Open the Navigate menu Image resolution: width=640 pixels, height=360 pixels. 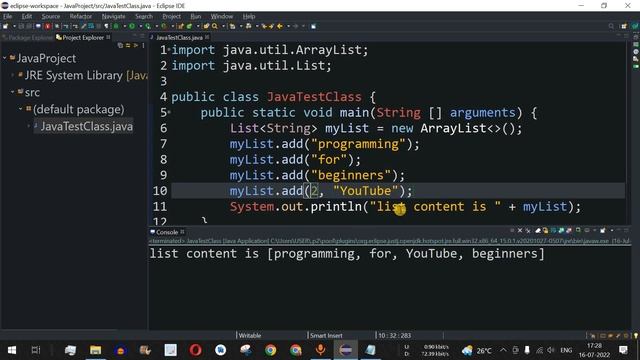113,16
